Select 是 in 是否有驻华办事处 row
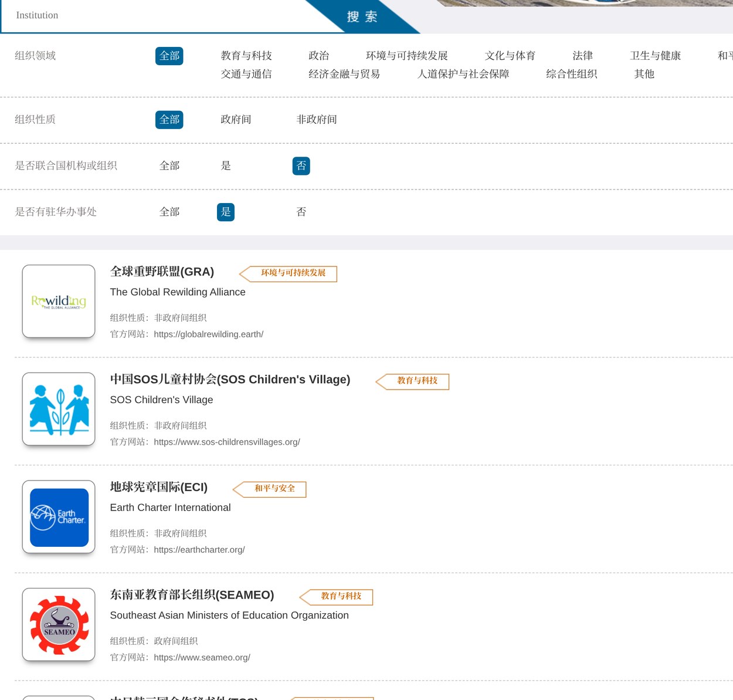 pyautogui.click(x=226, y=212)
